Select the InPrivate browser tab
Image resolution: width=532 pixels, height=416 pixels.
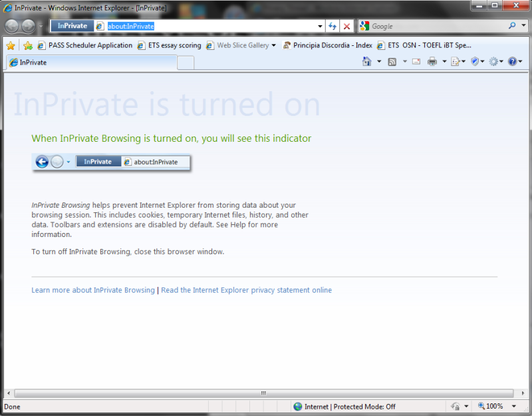pos(92,63)
